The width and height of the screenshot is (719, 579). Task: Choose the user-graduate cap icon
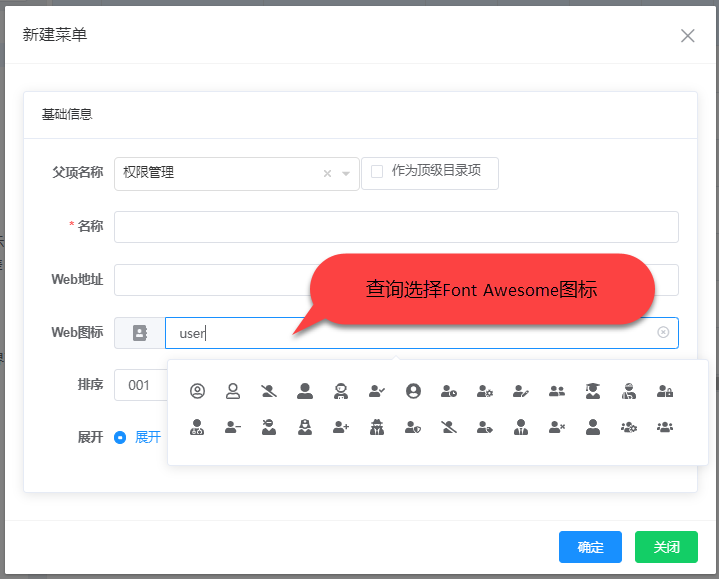593,391
